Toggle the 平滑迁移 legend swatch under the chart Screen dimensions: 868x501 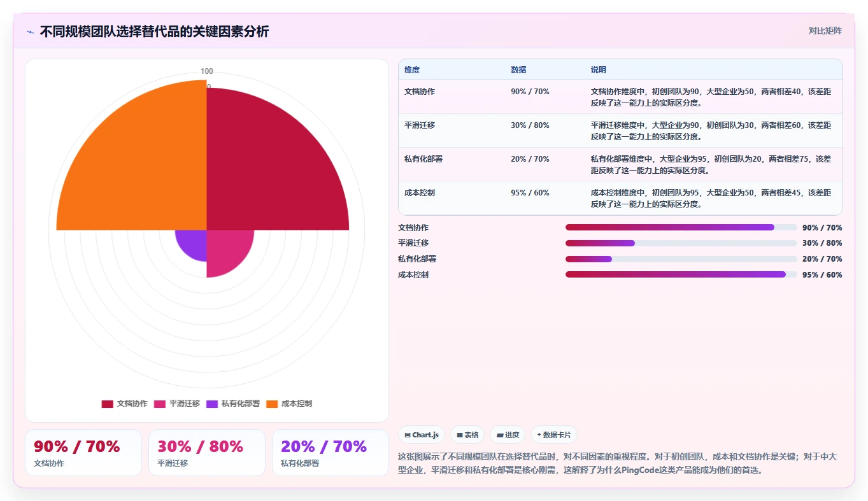tap(159, 404)
